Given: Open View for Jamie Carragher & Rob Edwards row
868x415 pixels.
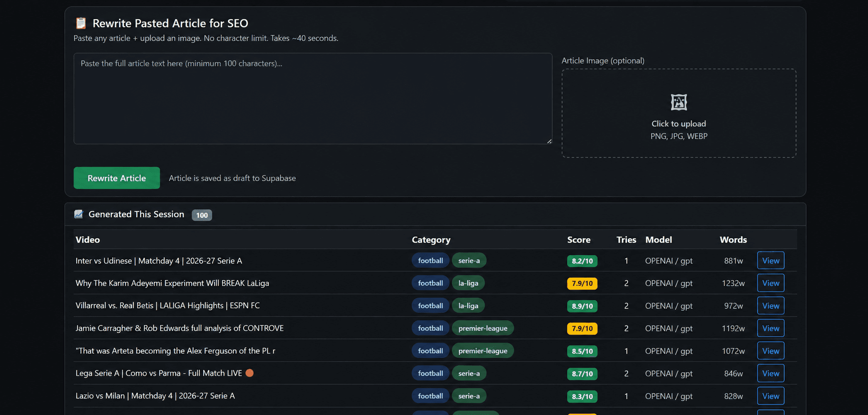Looking at the screenshot, I should coord(770,328).
